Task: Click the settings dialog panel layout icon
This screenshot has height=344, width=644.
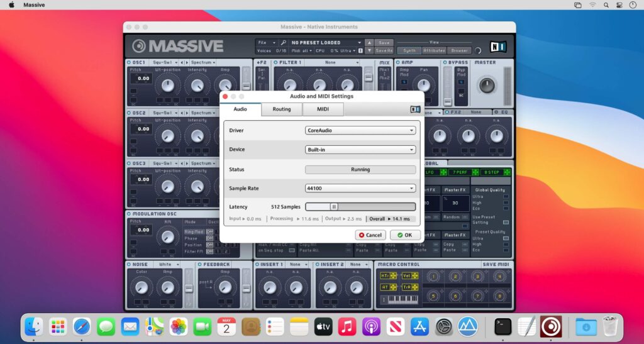Action: [x=414, y=109]
